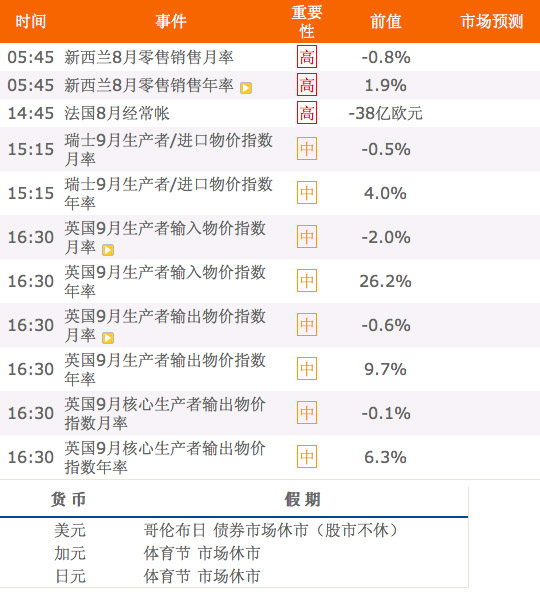Click 中 badge for 英国9月生产者输入物价指数月率
The image size is (540, 600).
click(307, 236)
